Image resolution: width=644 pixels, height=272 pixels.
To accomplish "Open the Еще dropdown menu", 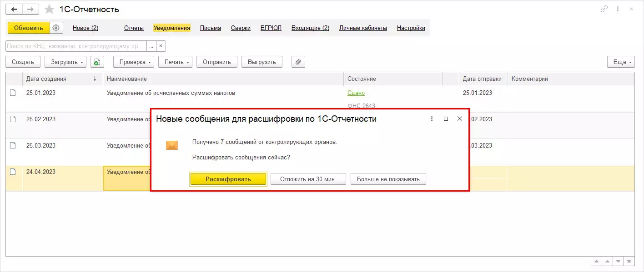I will [621, 62].
